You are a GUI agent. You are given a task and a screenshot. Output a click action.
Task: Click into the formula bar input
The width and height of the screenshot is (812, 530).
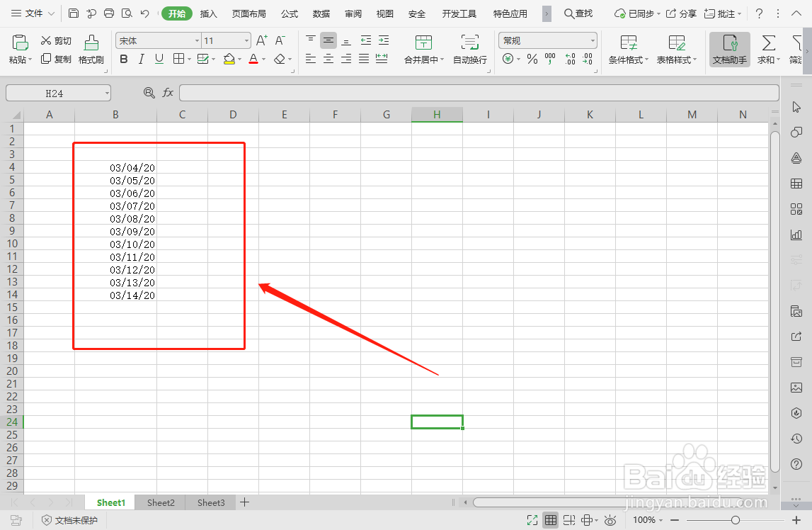[x=479, y=93]
